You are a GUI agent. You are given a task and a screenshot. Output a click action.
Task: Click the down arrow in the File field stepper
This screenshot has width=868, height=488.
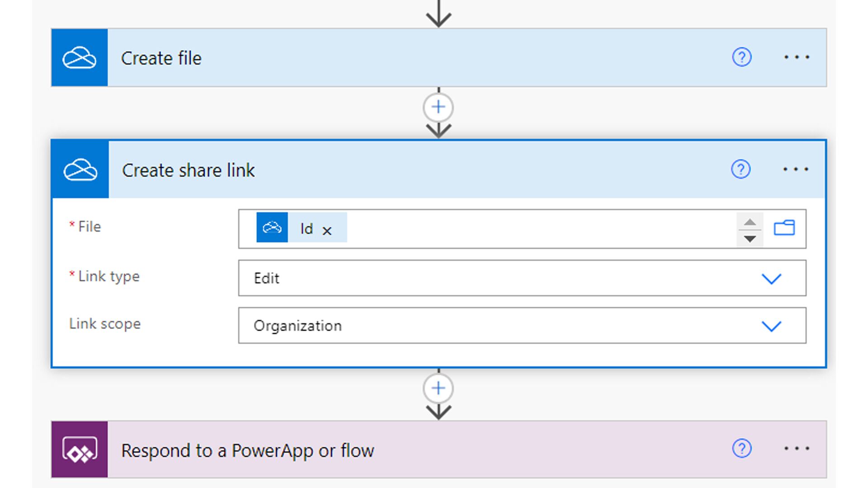(x=750, y=238)
